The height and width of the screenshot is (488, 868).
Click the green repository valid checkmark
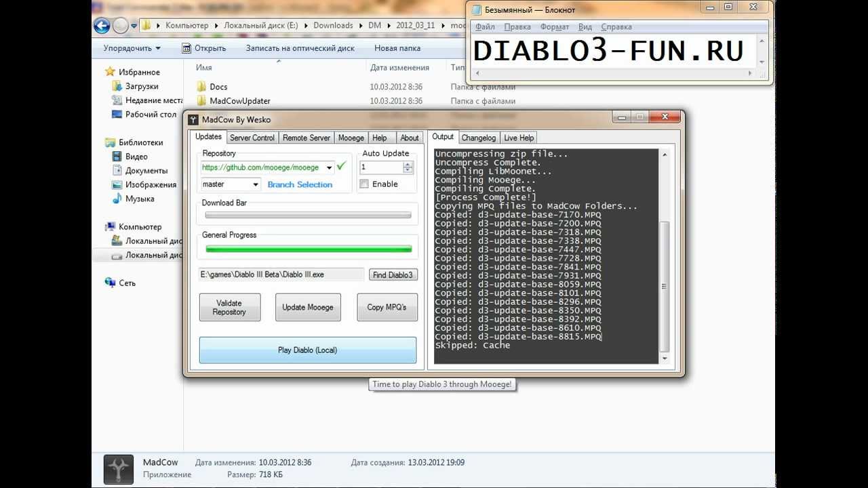point(341,166)
